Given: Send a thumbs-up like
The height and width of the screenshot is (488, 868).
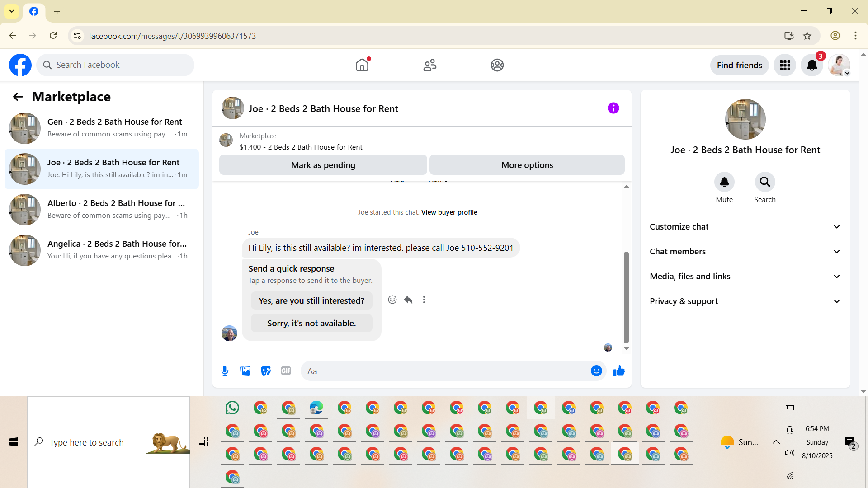Looking at the screenshot, I should click(619, 371).
